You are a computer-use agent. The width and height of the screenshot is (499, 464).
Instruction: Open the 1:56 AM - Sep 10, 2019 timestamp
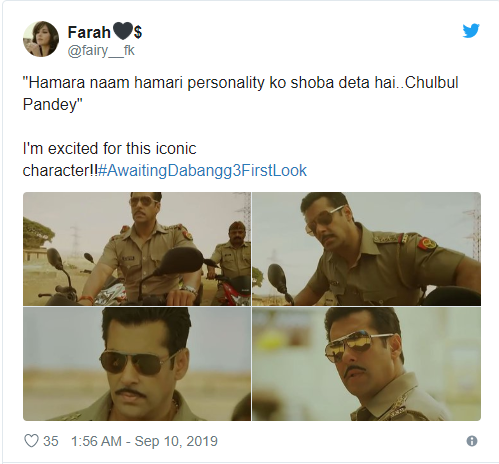coord(144,441)
